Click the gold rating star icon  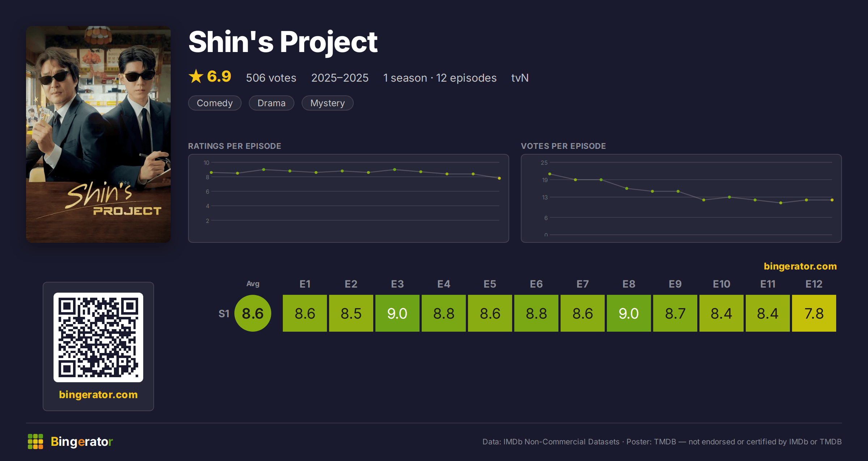click(196, 76)
